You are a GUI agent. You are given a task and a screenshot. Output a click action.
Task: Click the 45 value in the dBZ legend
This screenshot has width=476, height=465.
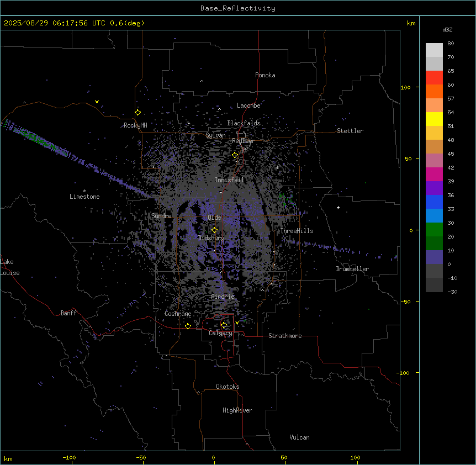tap(451, 154)
